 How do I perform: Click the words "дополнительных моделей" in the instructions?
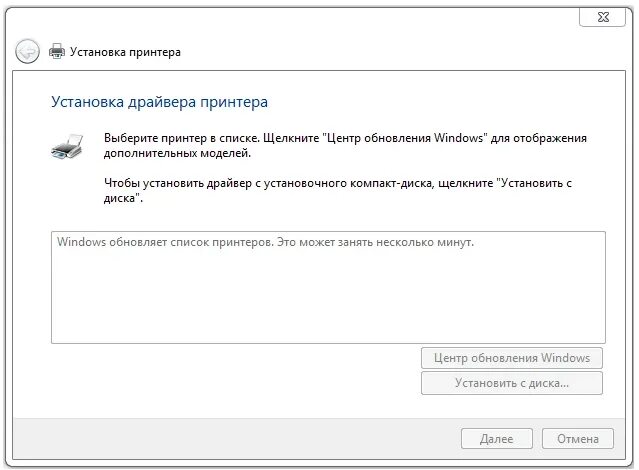[176, 154]
